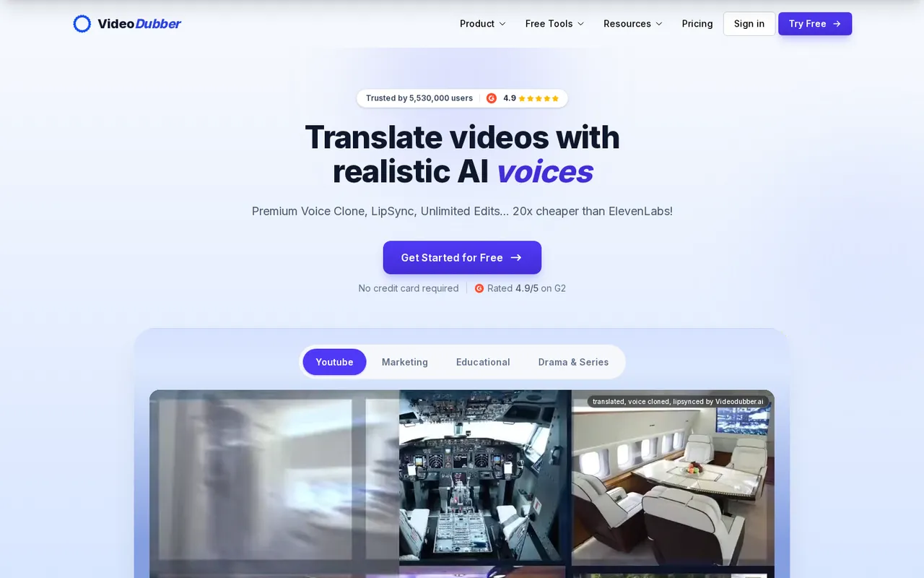The height and width of the screenshot is (578, 924).
Task: Expand the Product dropdown menu
Action: pyautogui.click(x=483, y=24)
